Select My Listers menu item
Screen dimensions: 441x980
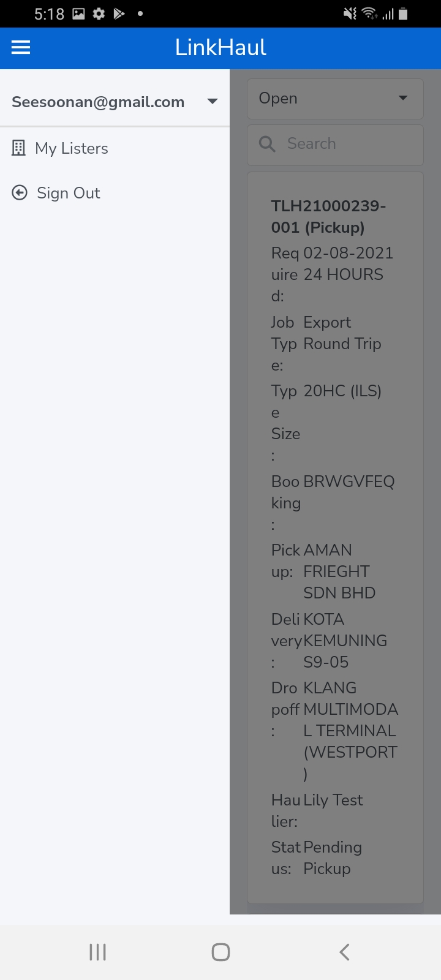click(x=72, y=148)
